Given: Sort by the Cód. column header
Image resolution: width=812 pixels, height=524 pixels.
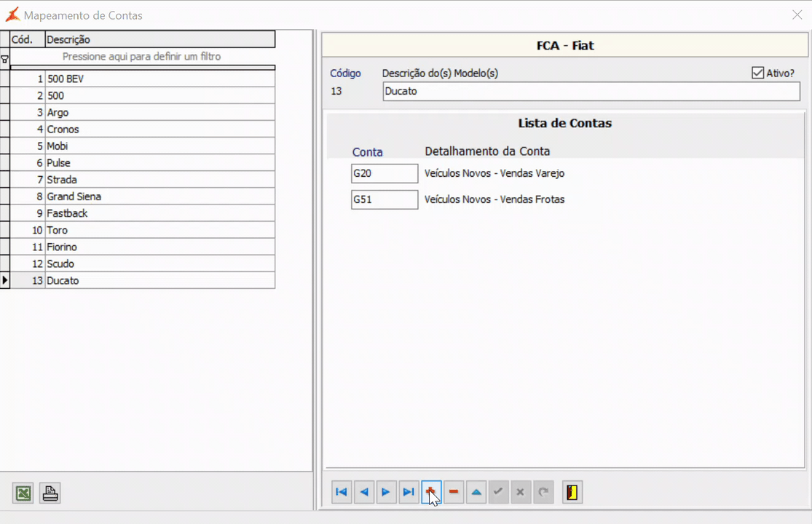Looking at the screenshot, I should 28,39.
